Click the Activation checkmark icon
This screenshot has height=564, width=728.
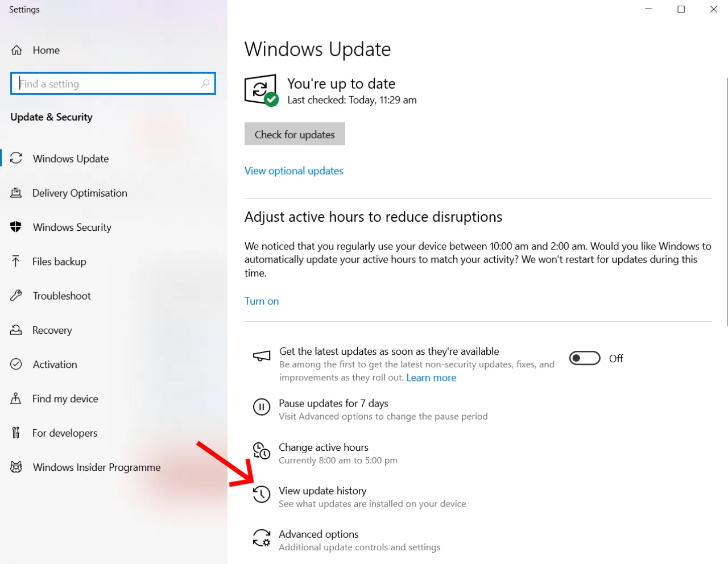[16, 364]
